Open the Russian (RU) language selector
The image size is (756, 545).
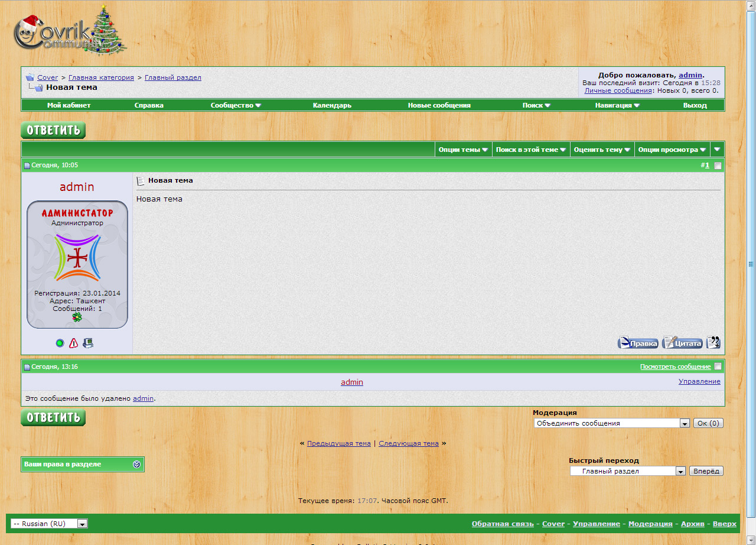point(49,524)
